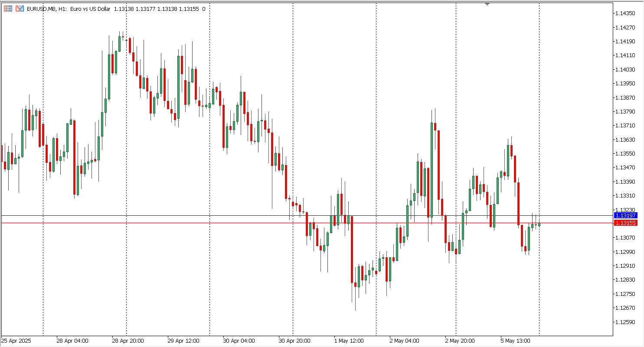Screen dimensions: 644x347
Task: Click the '28 Apr 04:00' time axis label
Action: click(x=72, y=341)
